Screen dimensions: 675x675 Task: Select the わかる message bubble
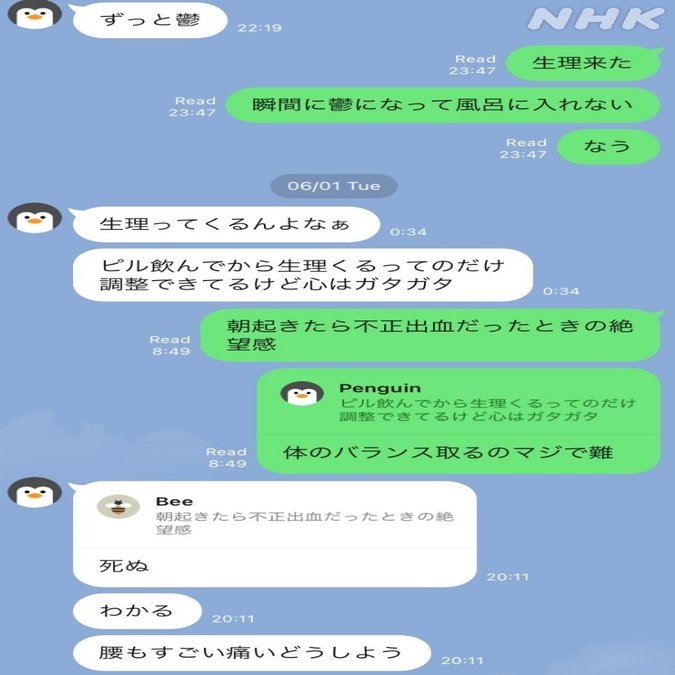(x=137, y=611)
